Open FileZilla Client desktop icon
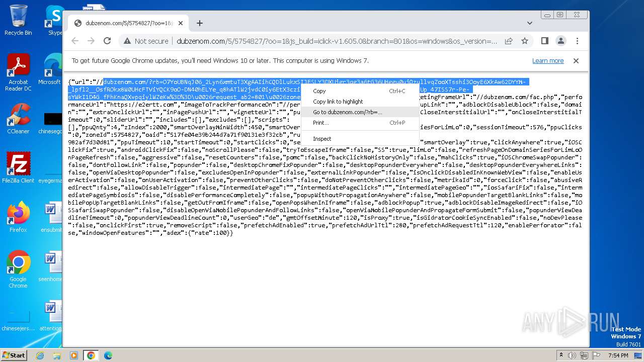This screenshot has width=644, height=362. click(x=18, y=167)
